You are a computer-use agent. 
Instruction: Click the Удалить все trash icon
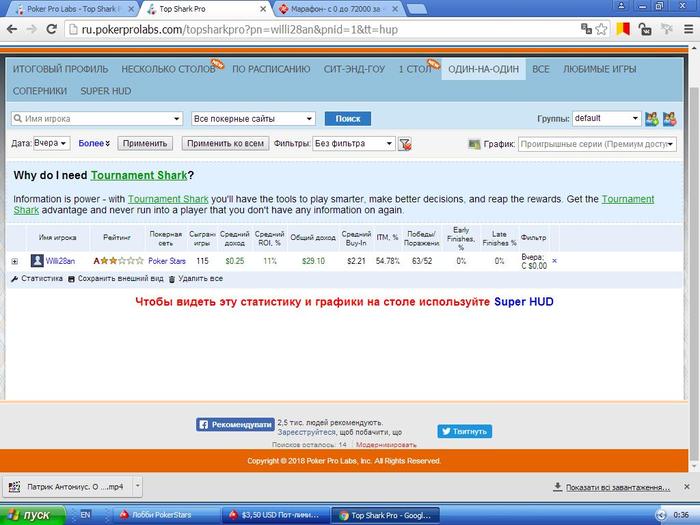[x=172, y=279]
